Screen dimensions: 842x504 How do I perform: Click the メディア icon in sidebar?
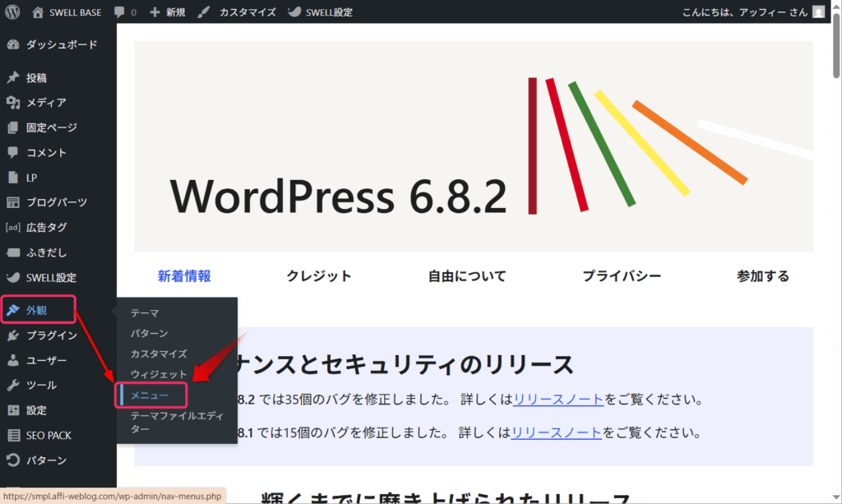pyautogui.click(x=13, y=103)
